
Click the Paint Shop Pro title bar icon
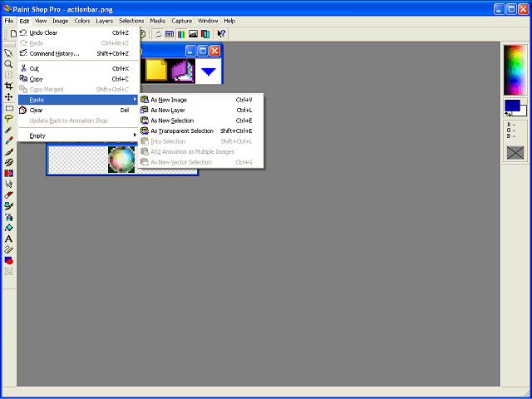tap(7, 9)
